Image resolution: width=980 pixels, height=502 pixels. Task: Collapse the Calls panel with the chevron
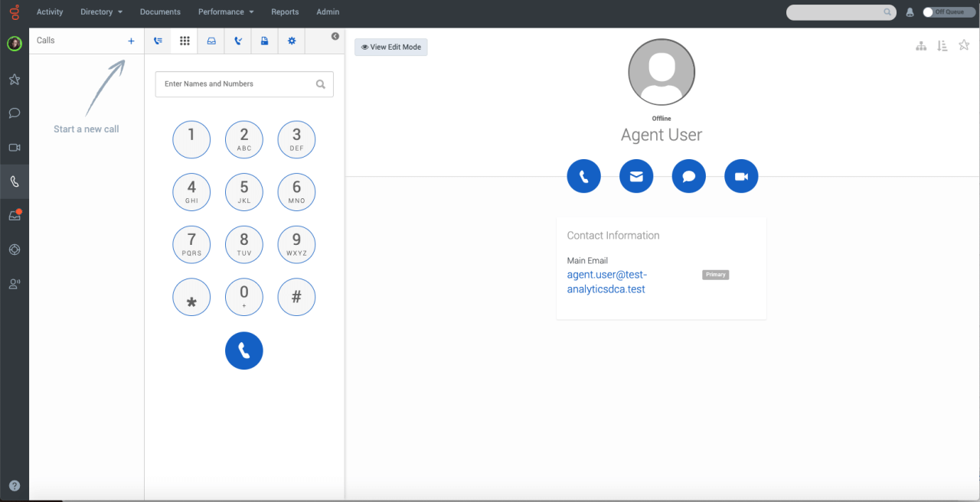(x=335, y=36)
